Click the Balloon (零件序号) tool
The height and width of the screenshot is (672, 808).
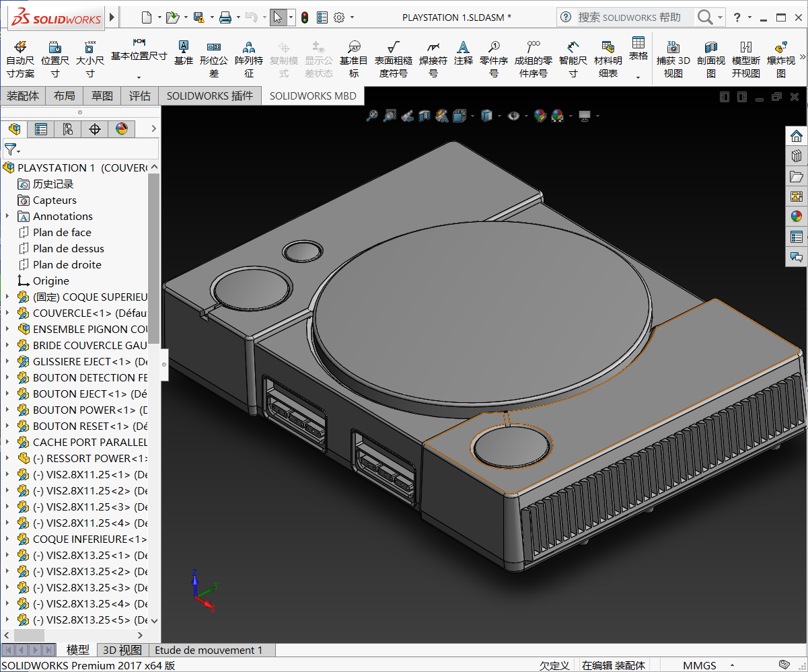coord(494,59)
